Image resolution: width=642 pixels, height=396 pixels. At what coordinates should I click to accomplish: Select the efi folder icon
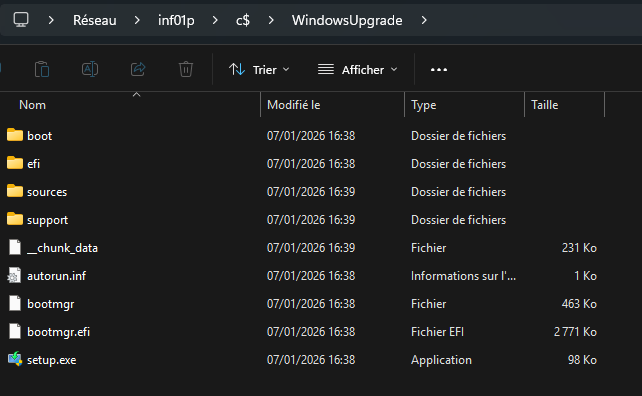coord(15,163)
